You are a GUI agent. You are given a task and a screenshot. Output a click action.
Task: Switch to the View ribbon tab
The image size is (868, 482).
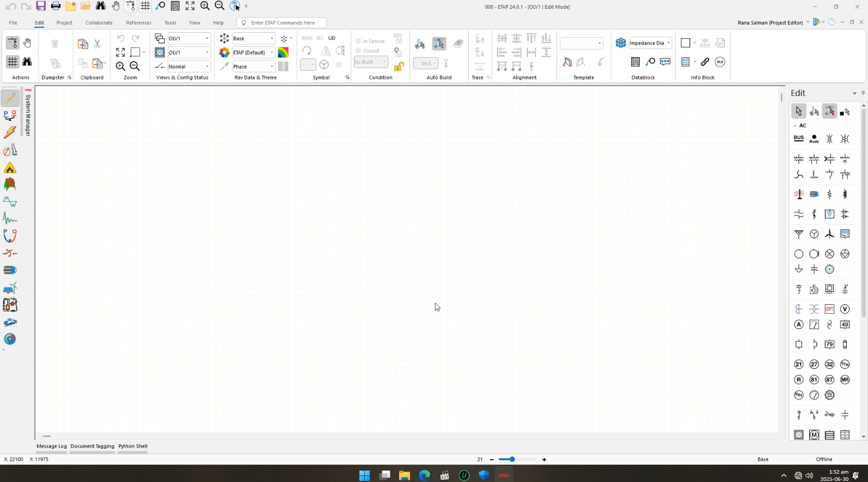(x=194, y=23)
